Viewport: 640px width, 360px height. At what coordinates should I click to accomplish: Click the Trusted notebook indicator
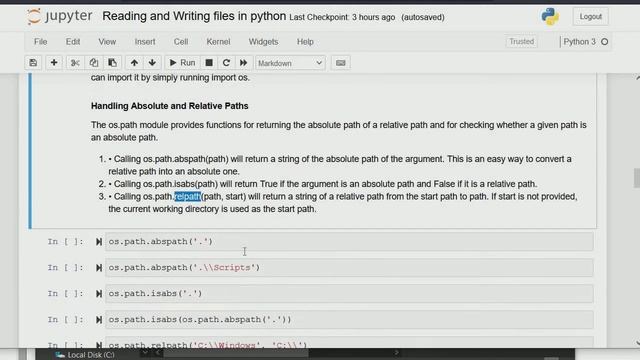click(x=521, y=42)
